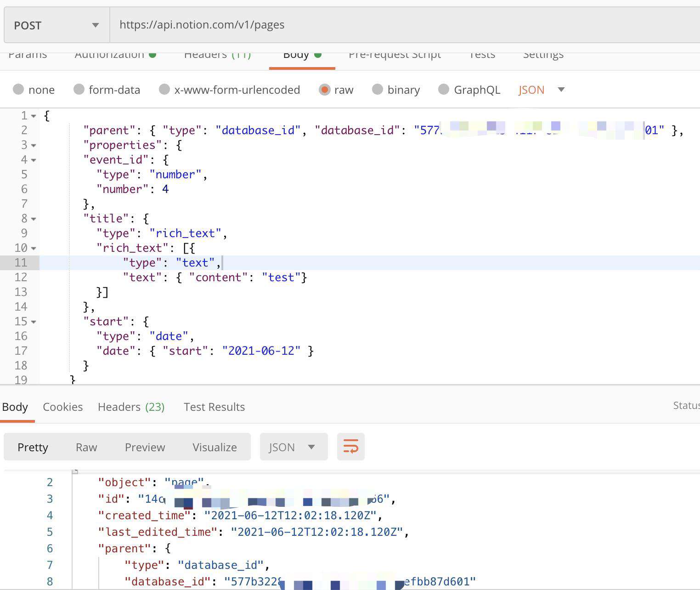
Task: Click the created_time response line
Action: click(240, 515)
